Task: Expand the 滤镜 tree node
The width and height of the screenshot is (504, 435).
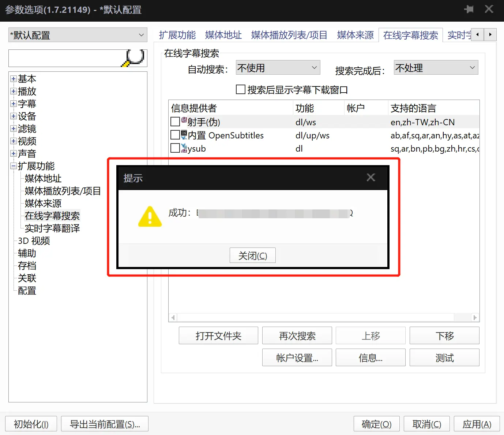Action: (14, 129)
